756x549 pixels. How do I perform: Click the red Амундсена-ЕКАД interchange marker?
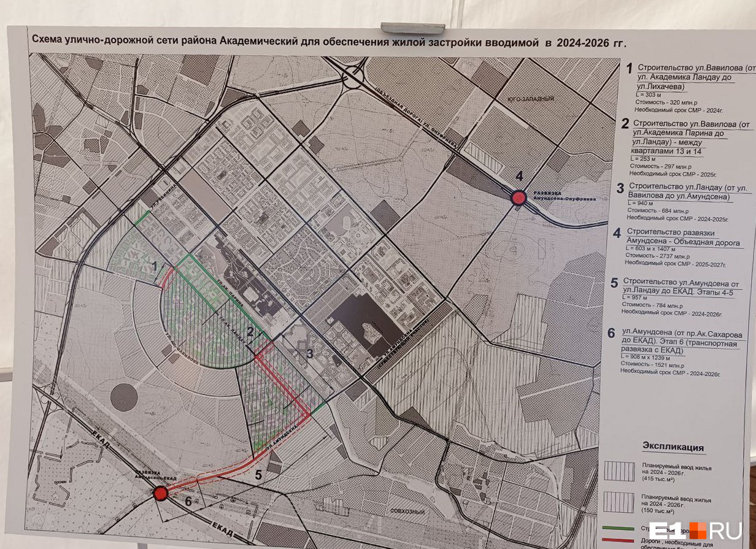[x=161, y=493]
